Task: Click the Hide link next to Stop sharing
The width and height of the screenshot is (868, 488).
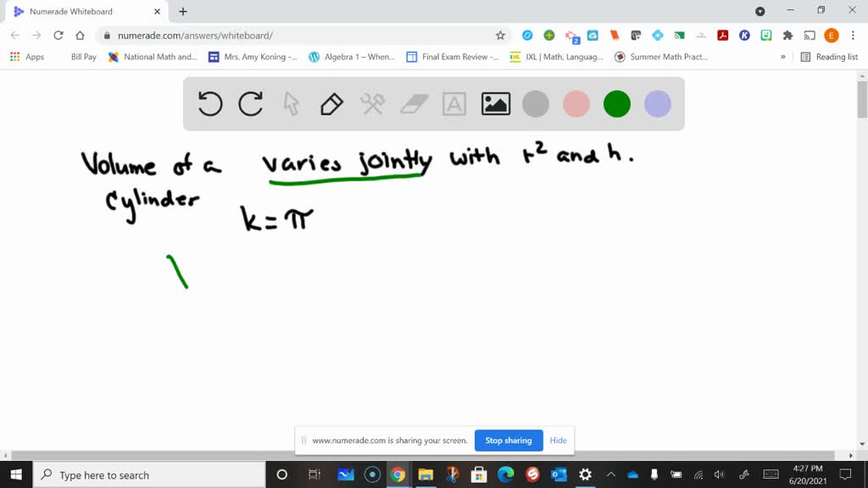Action: (x=558, y=441)
